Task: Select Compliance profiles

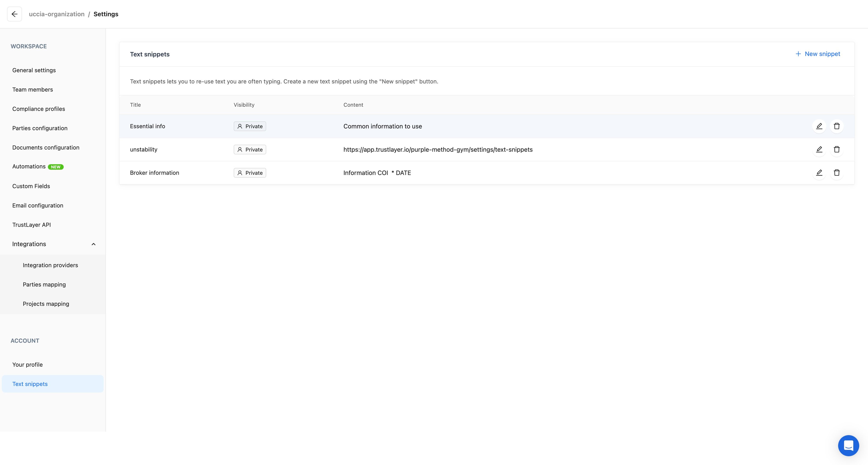Action: tap(39, 109)
